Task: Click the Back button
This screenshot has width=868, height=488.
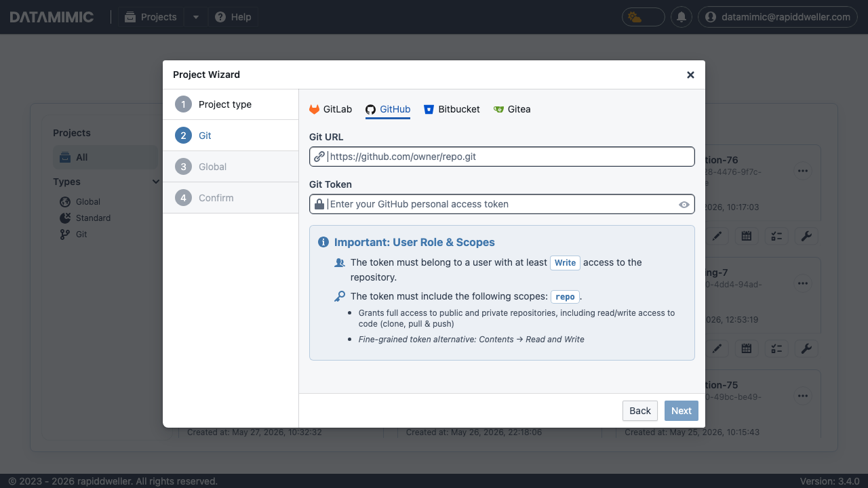Action: click(640, 411)
